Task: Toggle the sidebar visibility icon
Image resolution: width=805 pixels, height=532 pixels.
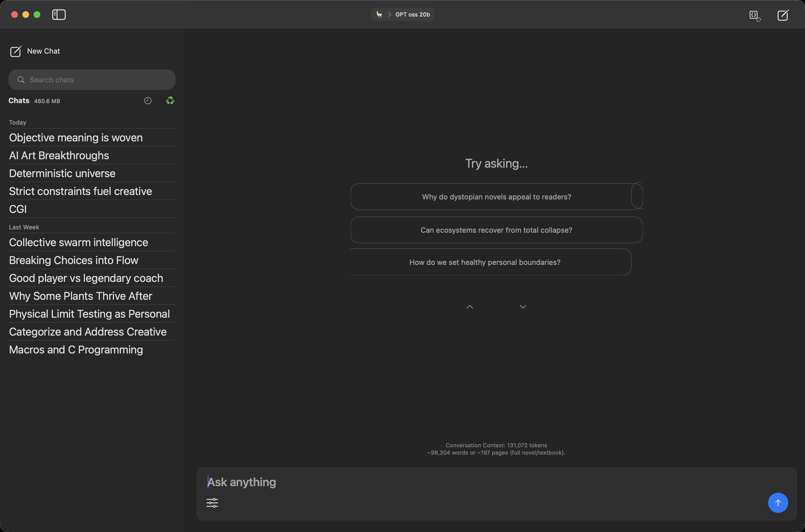Action: pos(58,15)
